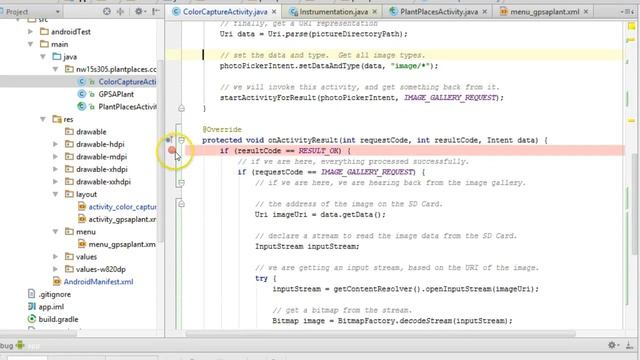Select the drawable folder
The height and width of the screenshot is (360, 640).
91,132
